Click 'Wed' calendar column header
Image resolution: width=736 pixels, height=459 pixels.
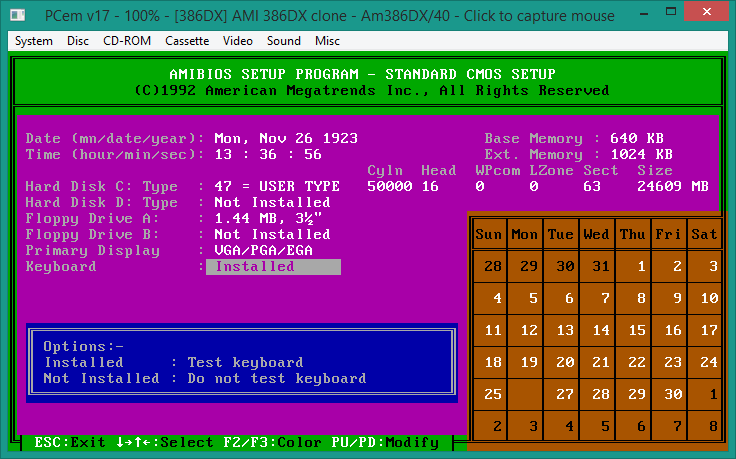point(597,234)
